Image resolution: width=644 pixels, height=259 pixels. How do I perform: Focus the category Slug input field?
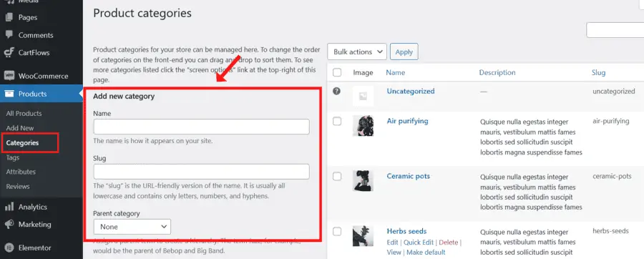tap(201, 172)
